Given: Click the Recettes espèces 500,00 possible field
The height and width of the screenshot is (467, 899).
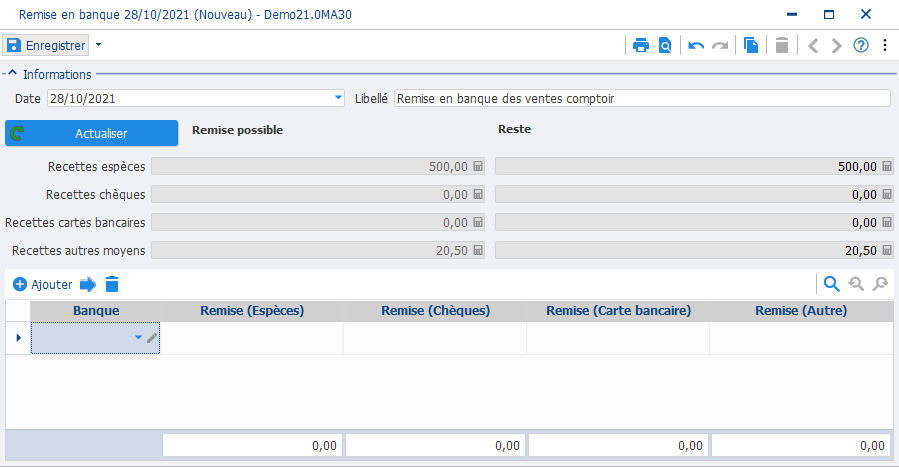Looking at the screenshot, I should tap(318, 166).
